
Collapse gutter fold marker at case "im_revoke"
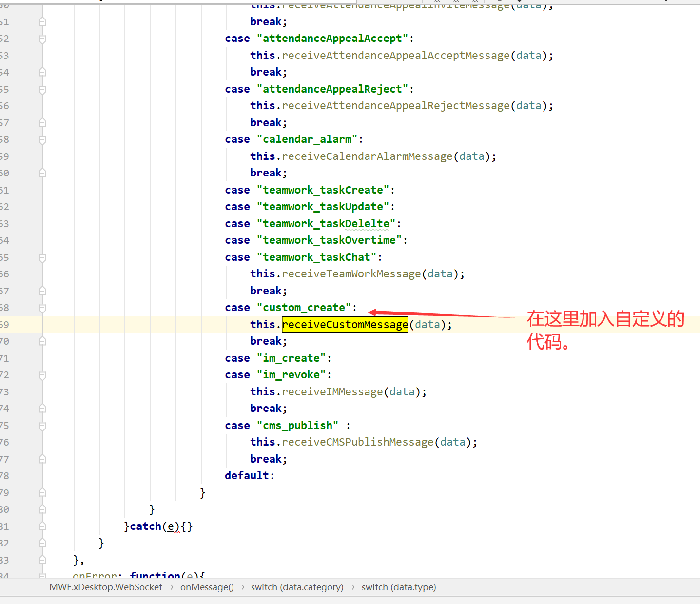pyautogui.click(x=42, y=375)
